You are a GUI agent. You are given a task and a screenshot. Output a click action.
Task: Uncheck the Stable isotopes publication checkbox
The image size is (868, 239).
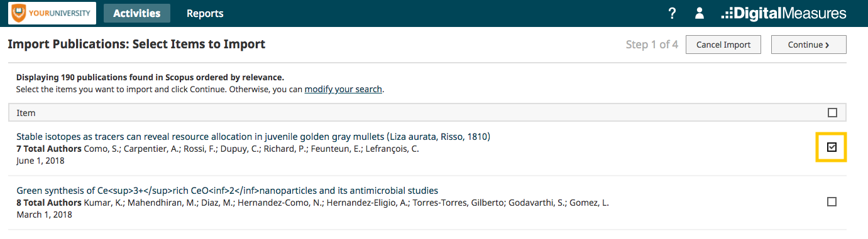point(832,147)
